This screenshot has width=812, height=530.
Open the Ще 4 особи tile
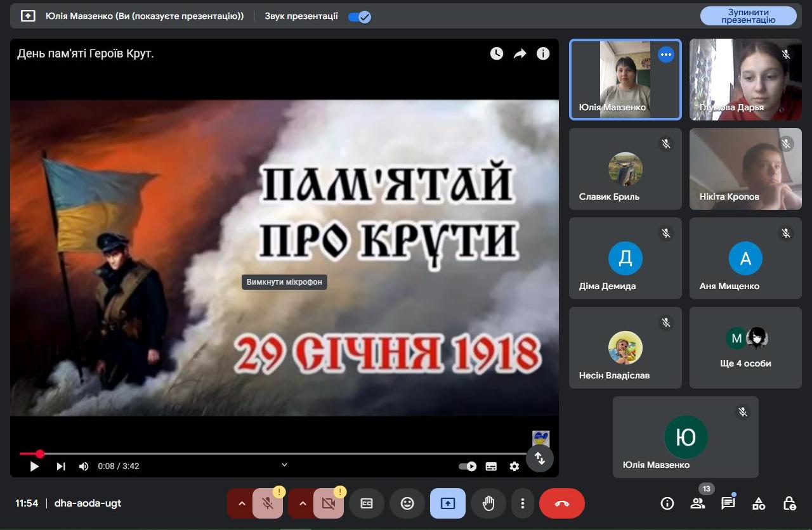pos(745,347)
